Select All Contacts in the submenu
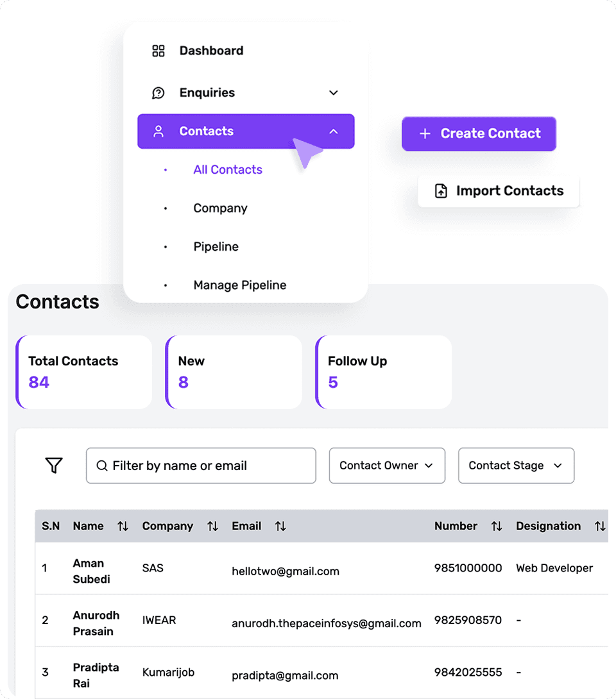616x699 pixels. [228, 169]
